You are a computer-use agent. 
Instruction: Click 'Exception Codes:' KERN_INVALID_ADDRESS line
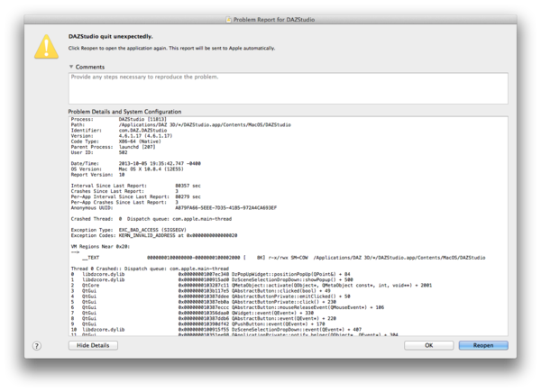point(154,235)
